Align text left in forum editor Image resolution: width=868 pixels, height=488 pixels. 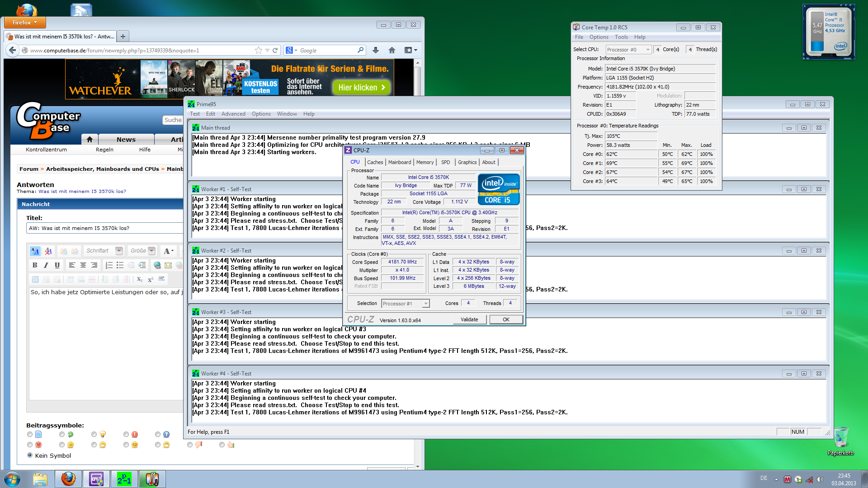point(72,265)
